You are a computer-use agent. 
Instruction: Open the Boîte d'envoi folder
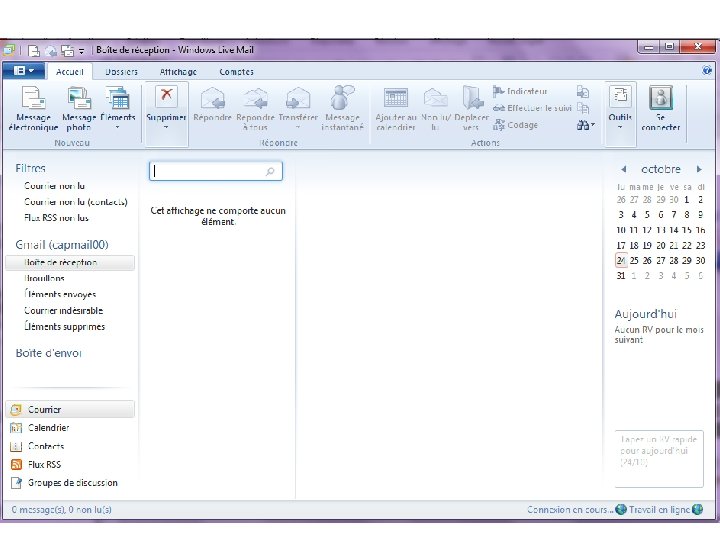(49, 353)
